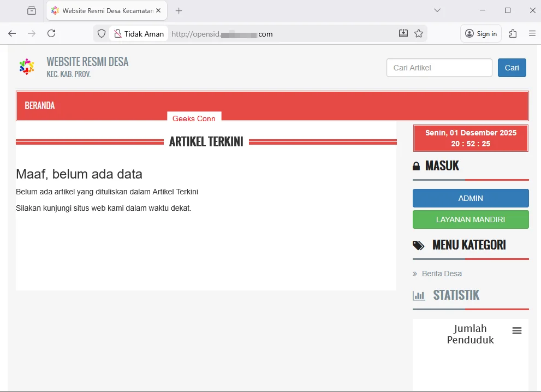Image resolution: width=541 pixels, height=392 pixels.
Task: Click the colorful village logo
Action: [x=26, y=67]
